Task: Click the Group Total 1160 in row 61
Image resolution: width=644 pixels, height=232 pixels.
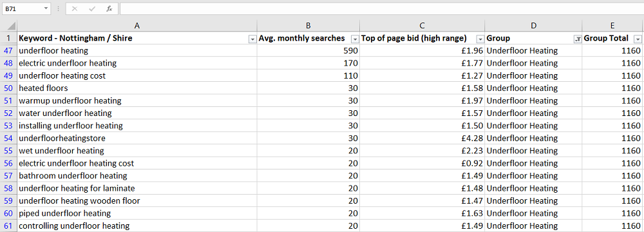Action: (612, 226)
